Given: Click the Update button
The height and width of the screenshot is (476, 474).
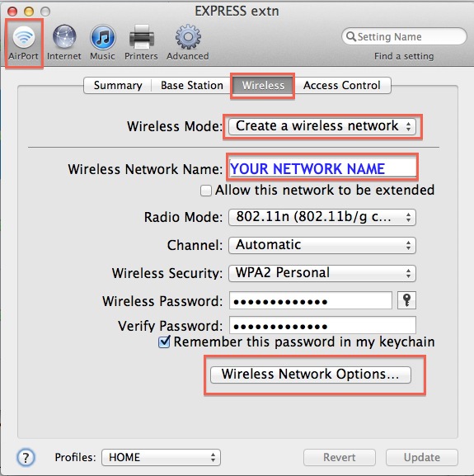Looking at the screenshot, I should (x=421, y=457).
